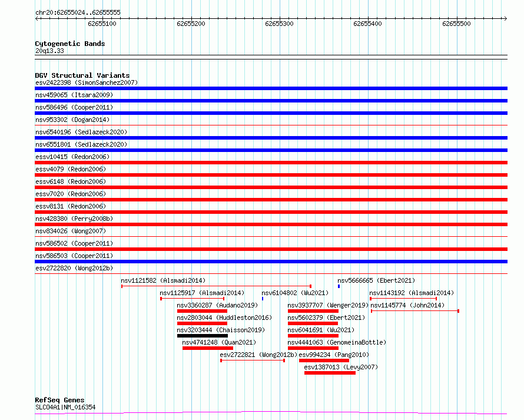Click the black cytogenetic band bar

[271, 57]
